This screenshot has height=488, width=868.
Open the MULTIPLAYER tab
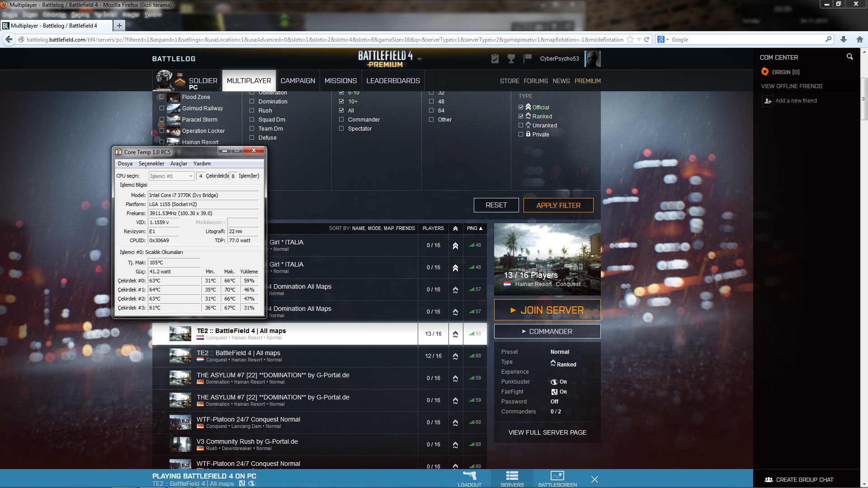click(249, 80)
